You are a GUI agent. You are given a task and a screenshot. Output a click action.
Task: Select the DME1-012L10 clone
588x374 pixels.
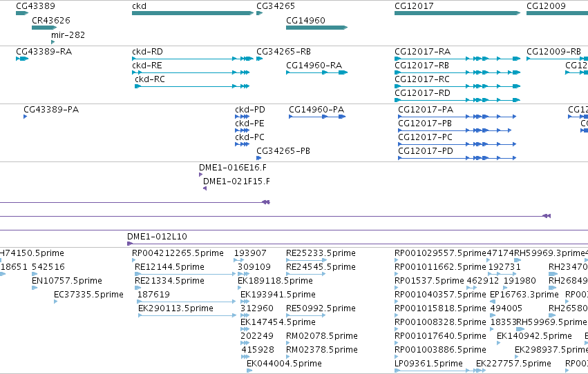coord(357,244)
